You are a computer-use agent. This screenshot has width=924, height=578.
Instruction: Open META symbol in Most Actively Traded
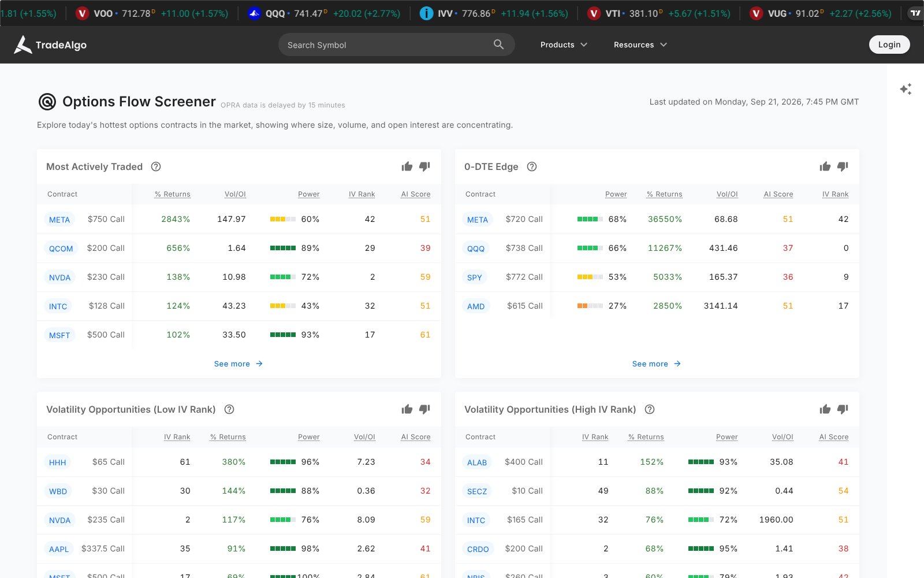pos(59,220)
